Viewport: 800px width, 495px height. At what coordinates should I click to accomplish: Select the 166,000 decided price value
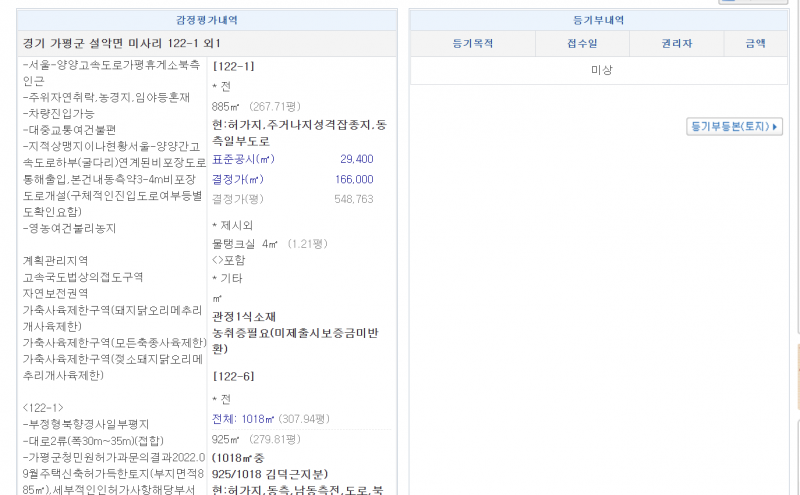[x=354, y=179]
